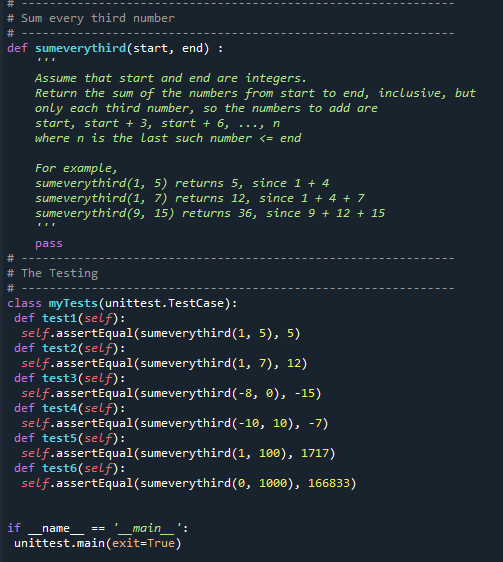Click line 'Assume that start and end are integers.'
The height and width of the screenshot is (562, 503).
click(171, 78)
